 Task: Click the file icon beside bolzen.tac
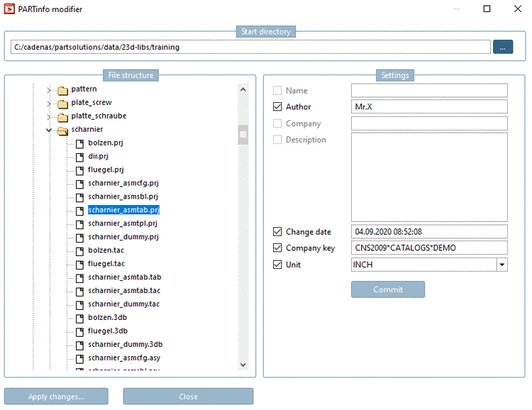tap(79, 252)
